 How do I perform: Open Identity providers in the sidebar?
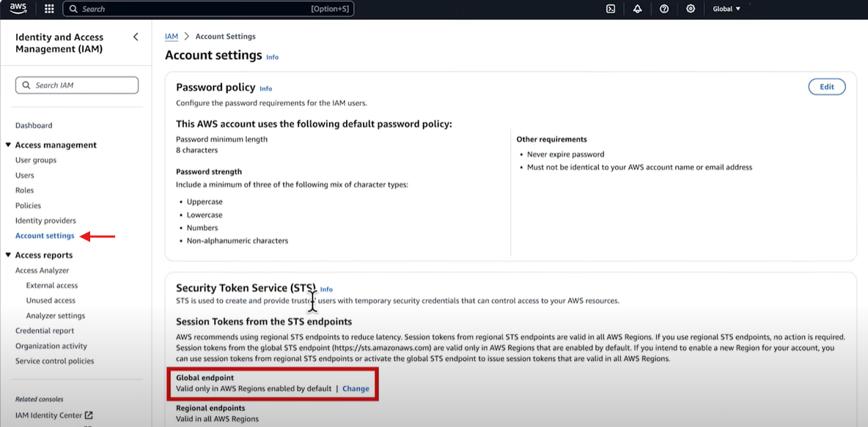(x=46, y=220)
